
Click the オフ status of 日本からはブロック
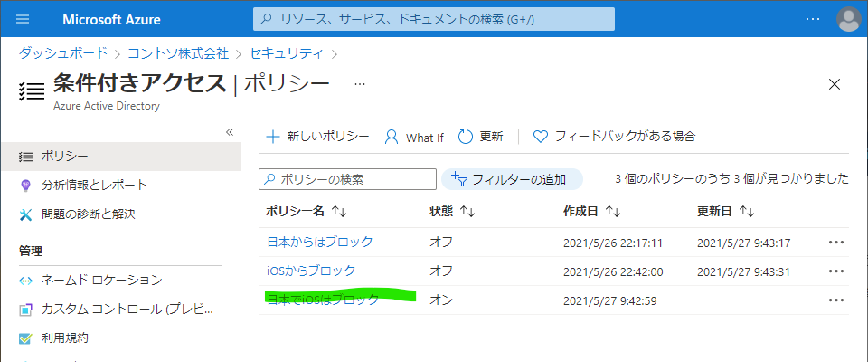click(x=441, y=243)
